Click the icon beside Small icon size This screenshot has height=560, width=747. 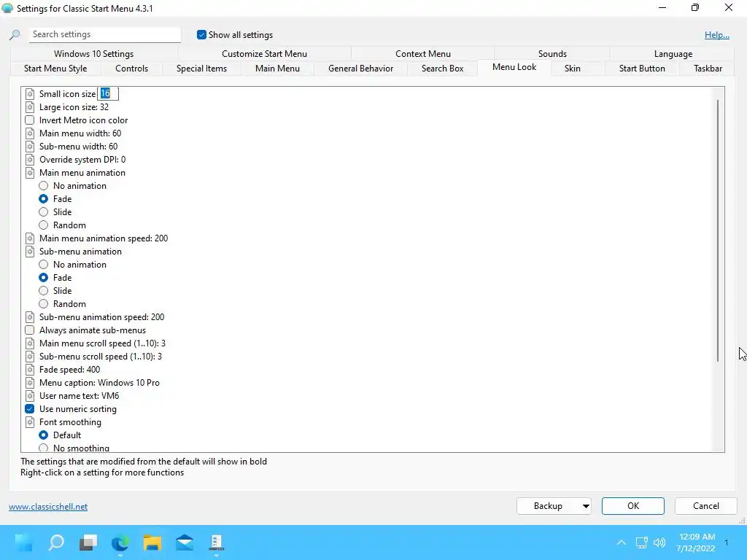point(30,94)
